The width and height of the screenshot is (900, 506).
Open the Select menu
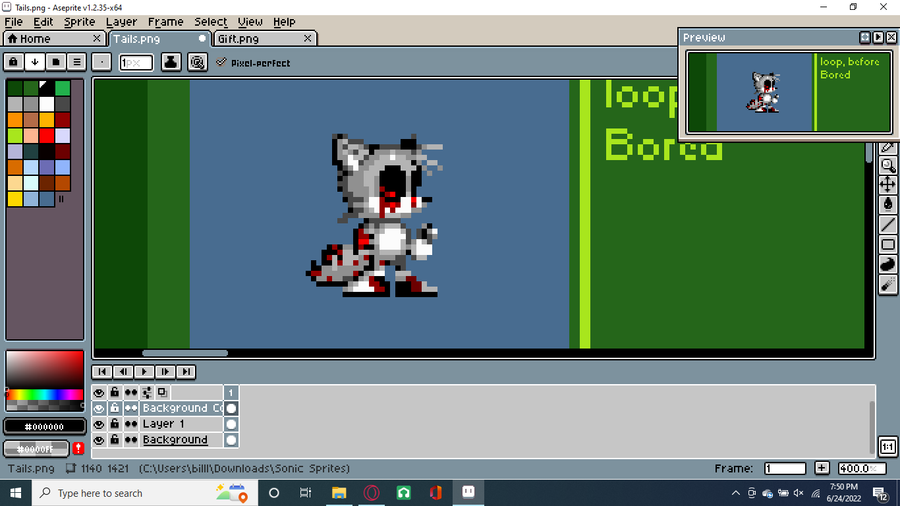(x=210, y=22)
